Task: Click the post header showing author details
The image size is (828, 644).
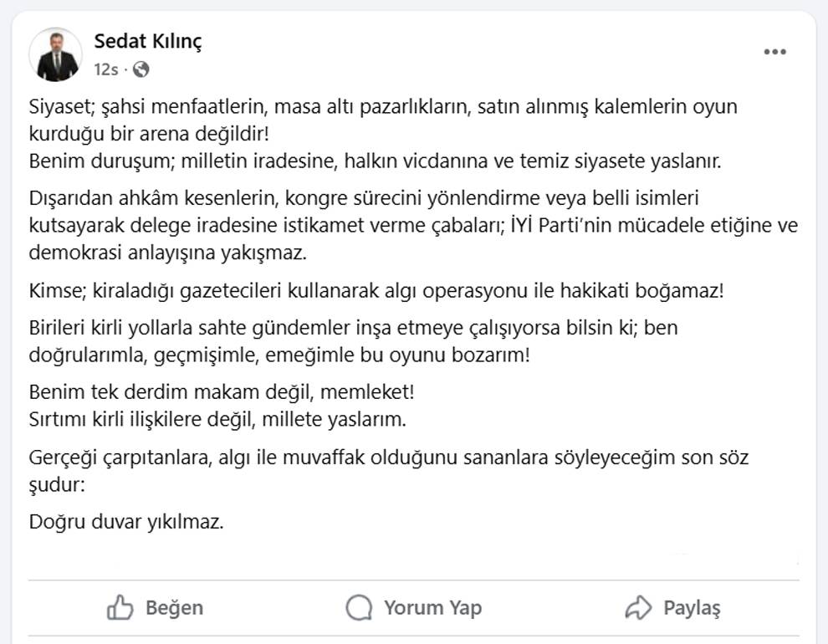Action: pos(167,53)
